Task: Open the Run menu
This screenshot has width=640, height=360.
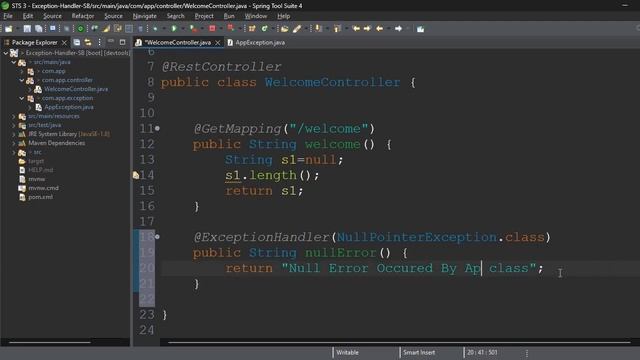Action: coord(229,16)
